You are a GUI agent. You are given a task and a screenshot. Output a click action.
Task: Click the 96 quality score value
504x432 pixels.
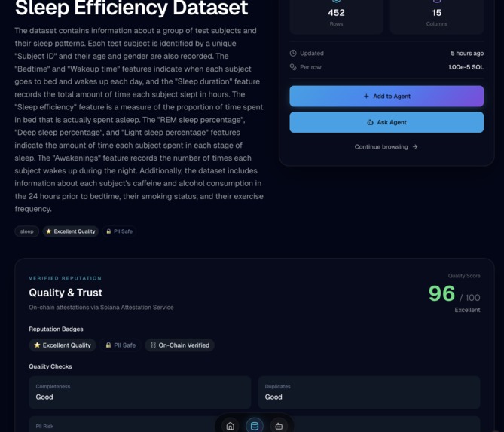441,293
